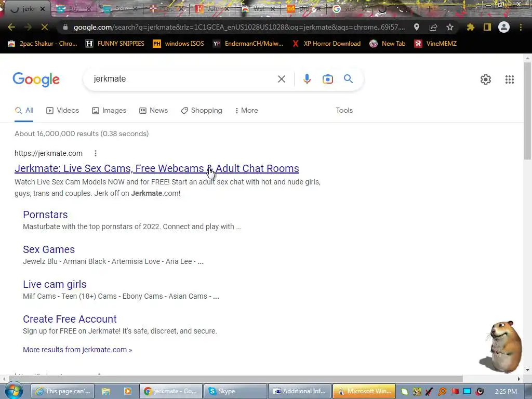This screenshot has height=399, width=532.
Task: Select the All results tab
Action: tap(24, 111)
